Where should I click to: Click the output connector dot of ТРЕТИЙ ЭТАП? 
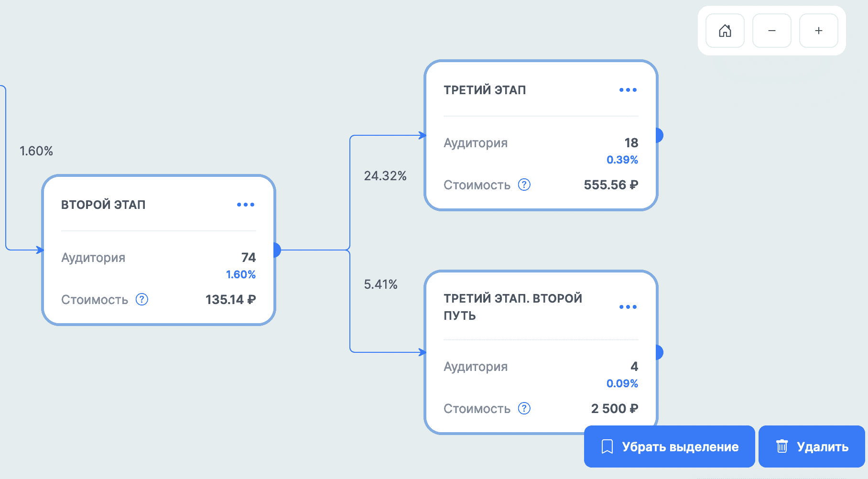[x=659, y=135]
